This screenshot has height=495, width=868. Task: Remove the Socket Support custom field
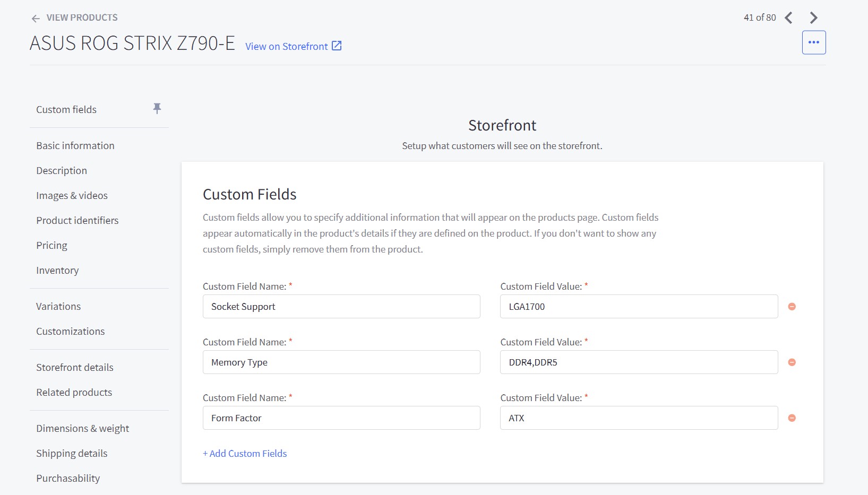point(792,307)
